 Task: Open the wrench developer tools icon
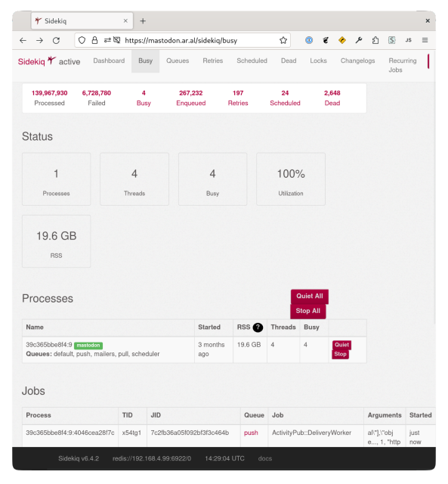(x=359, y=40)
